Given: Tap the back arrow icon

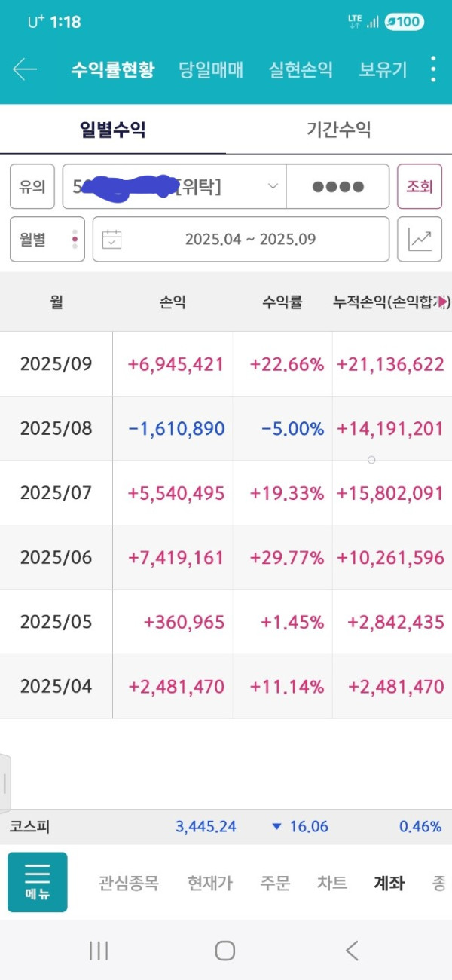Looking at the screenshot, I should [x=24, y=70].
